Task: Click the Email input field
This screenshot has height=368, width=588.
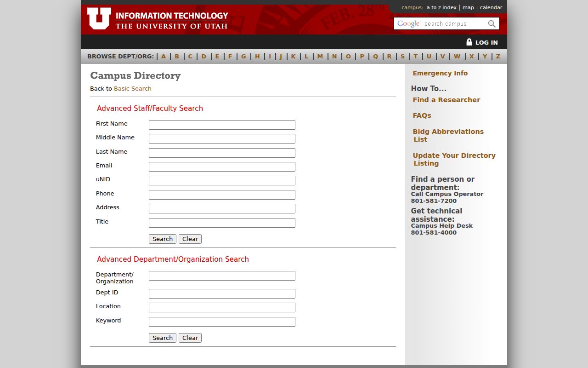Action: [x=222, y=167]
